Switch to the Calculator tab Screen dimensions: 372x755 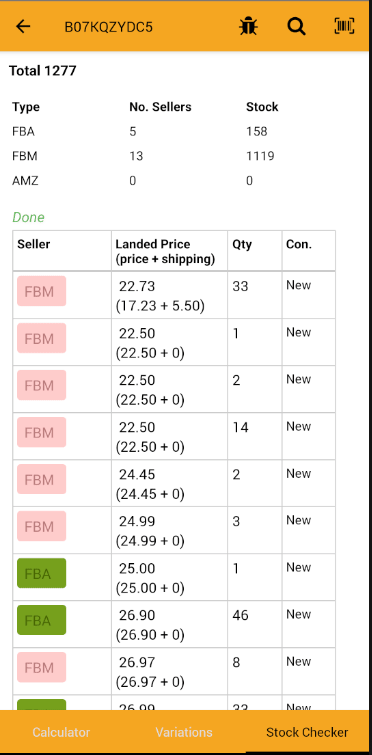point(61,732)
